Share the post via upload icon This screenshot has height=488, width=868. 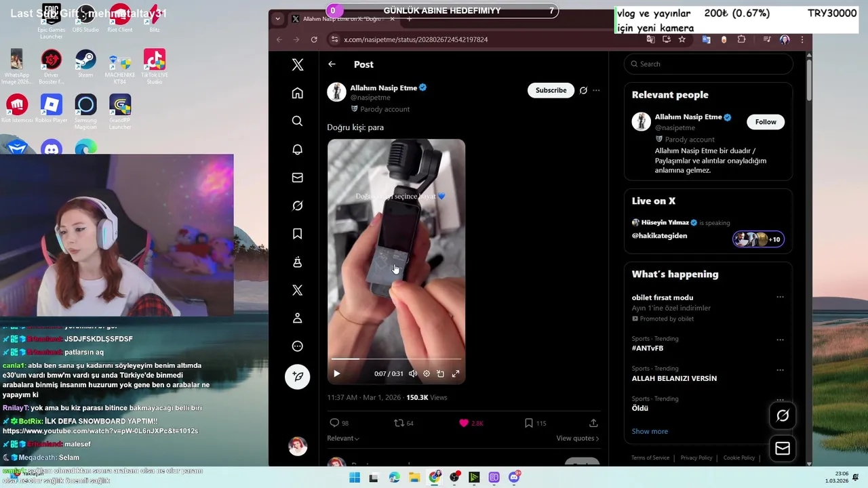point(593,423)
